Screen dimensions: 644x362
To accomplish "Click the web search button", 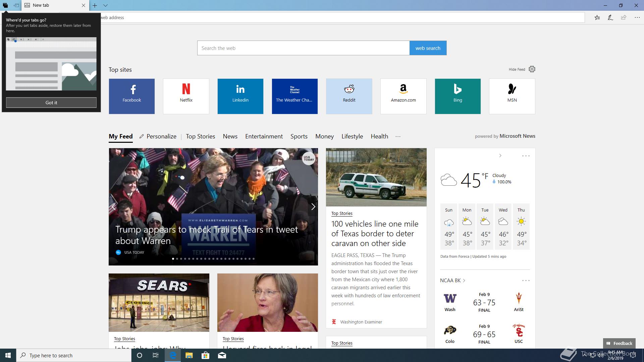I will 428,48.
